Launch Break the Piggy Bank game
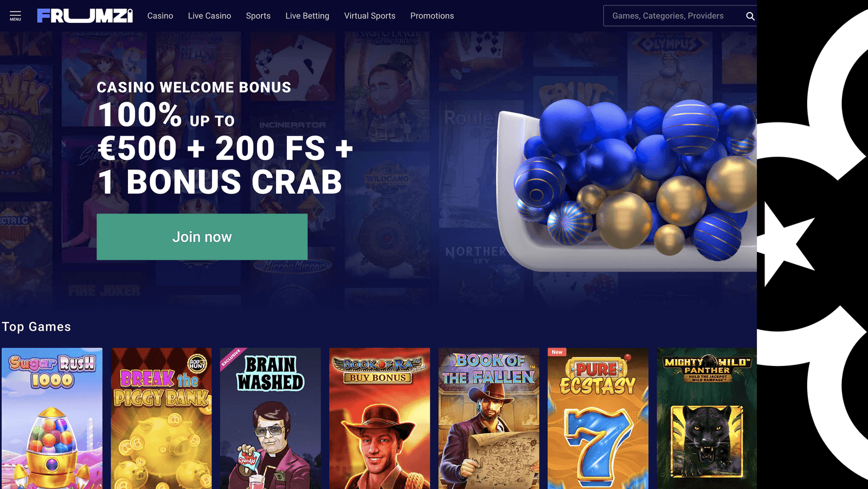Screen dimensions: 868x489 [161, 419]
